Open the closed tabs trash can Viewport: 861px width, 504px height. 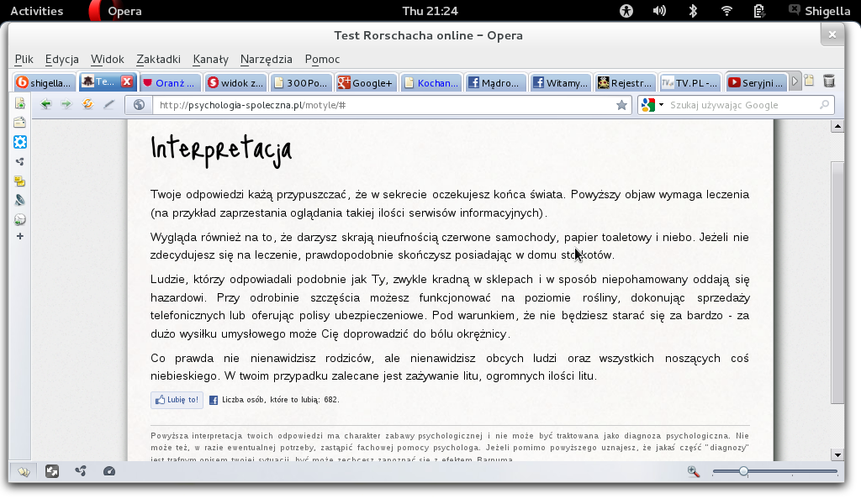(829, 81)
